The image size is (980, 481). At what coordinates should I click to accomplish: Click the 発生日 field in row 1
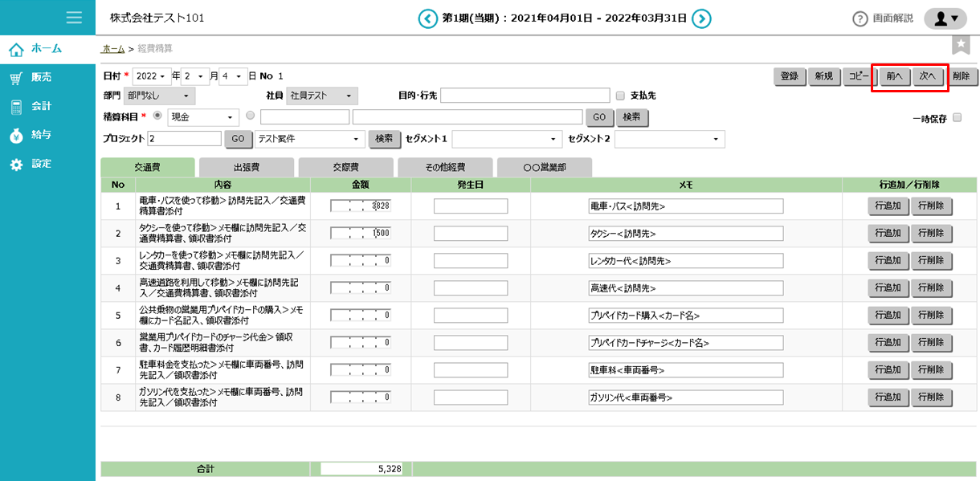pyautogui.click(x=471, y=206)
